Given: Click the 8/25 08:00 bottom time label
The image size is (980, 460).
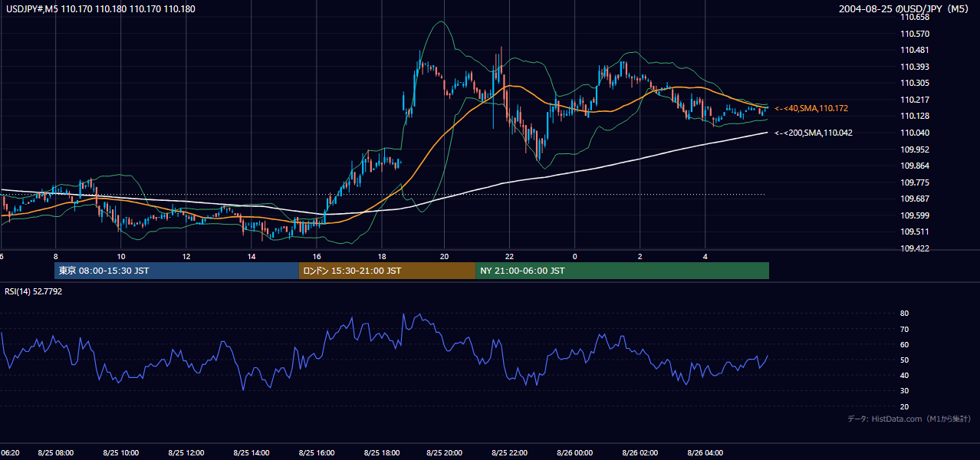Looking at the screenshot, I should click(54, 453).
